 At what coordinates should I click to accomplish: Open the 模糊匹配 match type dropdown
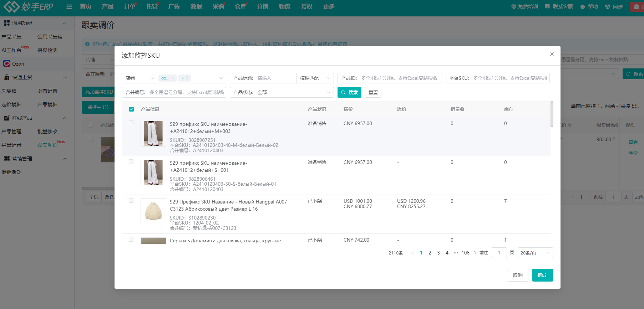click(x=315, y=78)
